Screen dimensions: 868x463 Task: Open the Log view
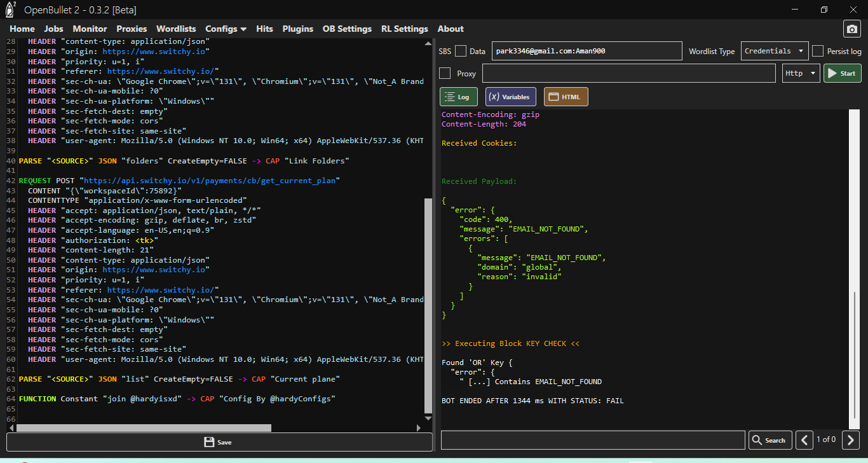(458, 97)
